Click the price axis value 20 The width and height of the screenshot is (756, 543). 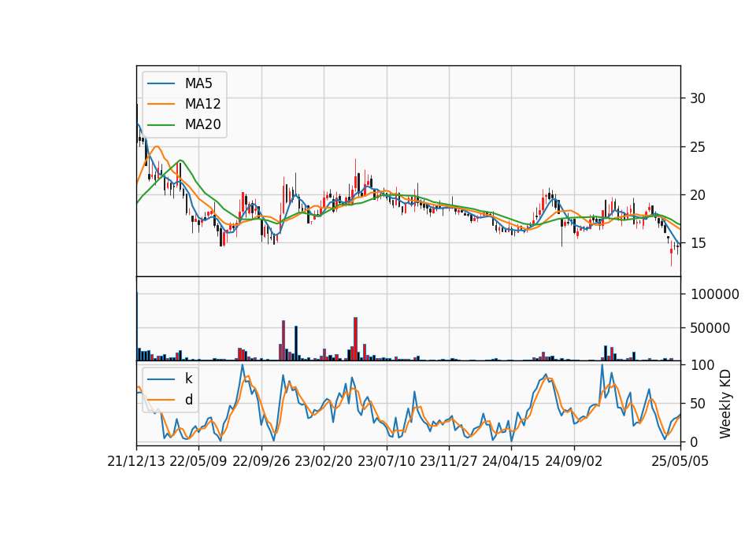pos(698,195)
